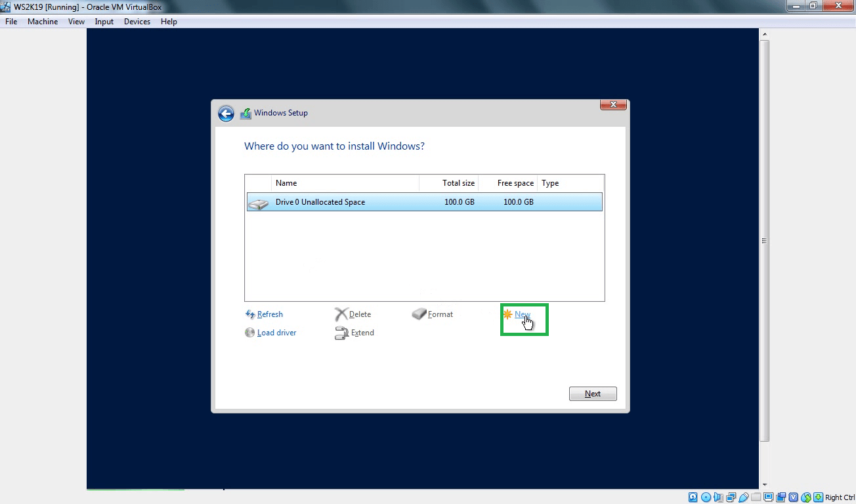Click the drive icon in Drive 0 row
856x504 pixels.
pyautogui.click(x=259, y=203)
